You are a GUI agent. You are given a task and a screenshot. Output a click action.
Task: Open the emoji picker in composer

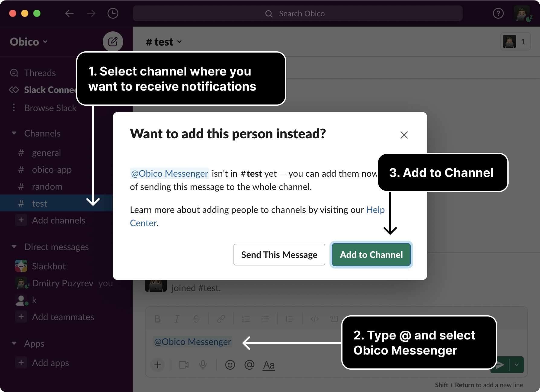tap(230, 365)
